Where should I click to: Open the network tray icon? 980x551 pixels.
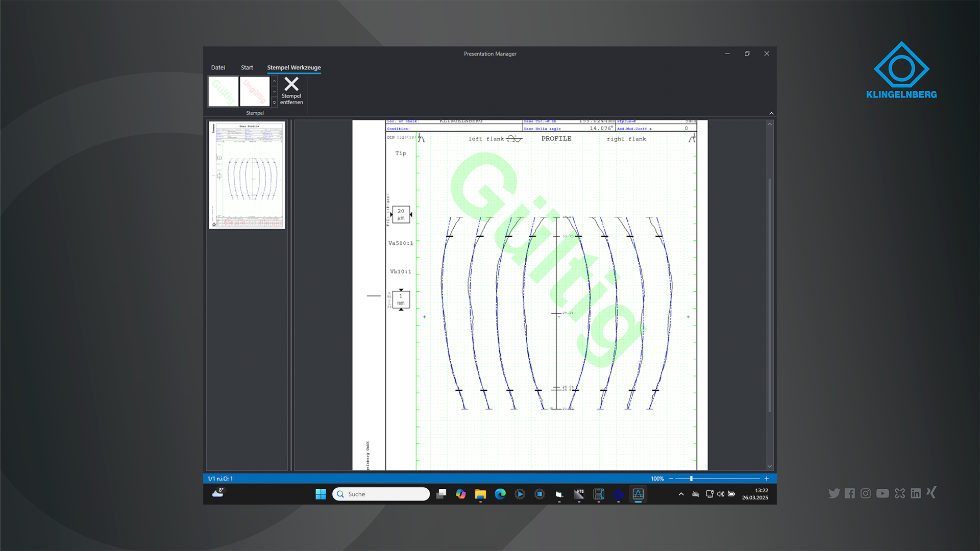click(x=709, y=494)
